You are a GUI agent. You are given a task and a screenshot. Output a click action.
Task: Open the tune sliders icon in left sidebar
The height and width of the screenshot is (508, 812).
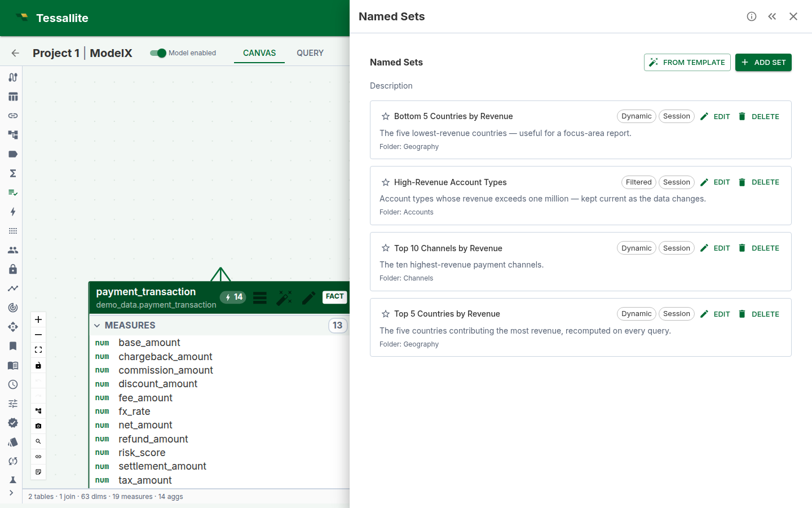pos(13,404)
